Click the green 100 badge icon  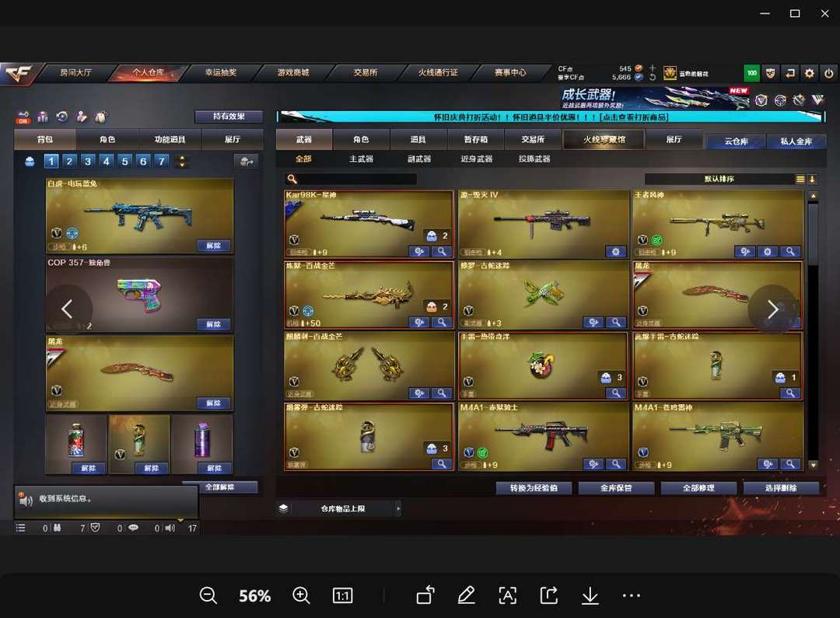click(x=752, y=73)
